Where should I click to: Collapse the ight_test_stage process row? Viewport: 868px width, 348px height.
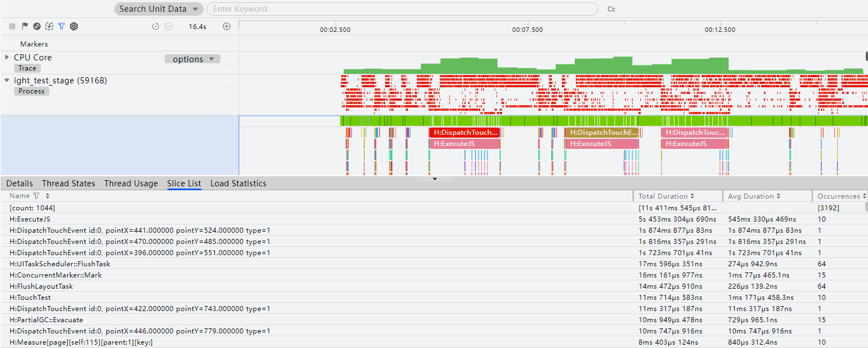click(x=7, y=81)
